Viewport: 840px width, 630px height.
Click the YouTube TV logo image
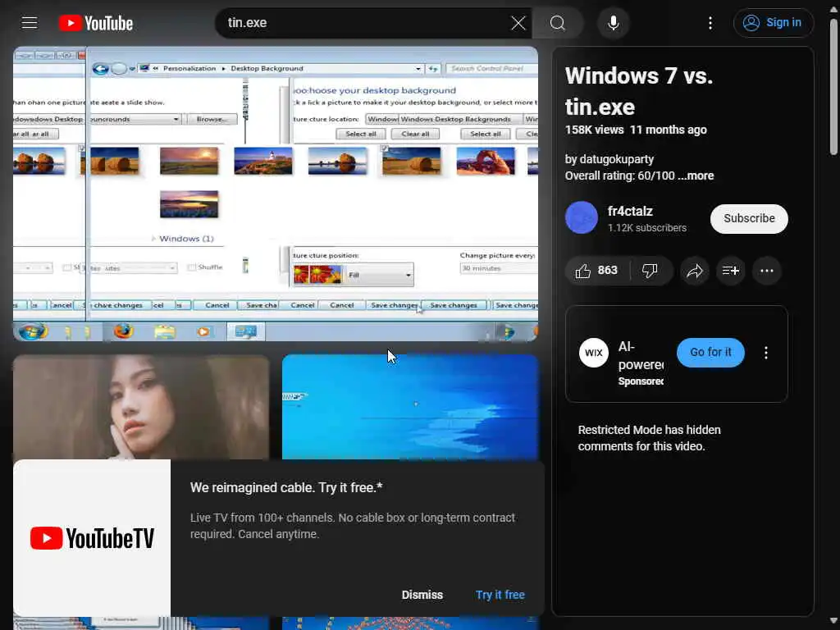coord(92,538)
